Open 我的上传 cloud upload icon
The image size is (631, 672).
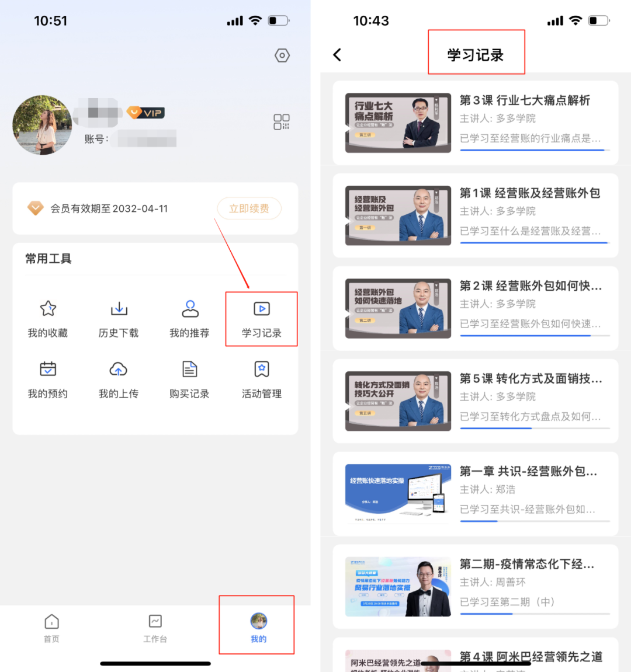pyautogui.click(x=119, y=370)
